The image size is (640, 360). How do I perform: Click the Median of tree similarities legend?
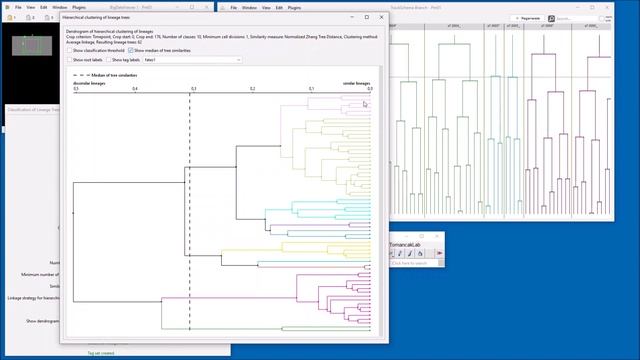point(105,75)
